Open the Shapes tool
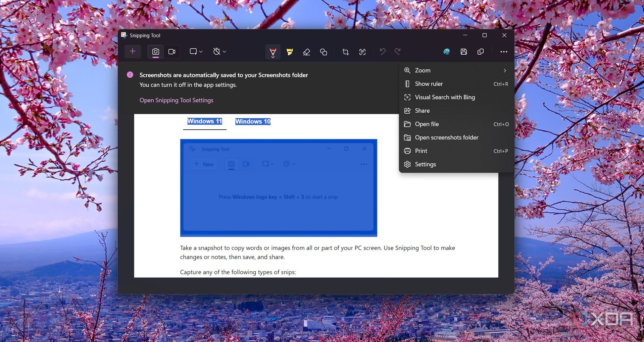This screenshot has height=342, width=644. coord(324,52)
